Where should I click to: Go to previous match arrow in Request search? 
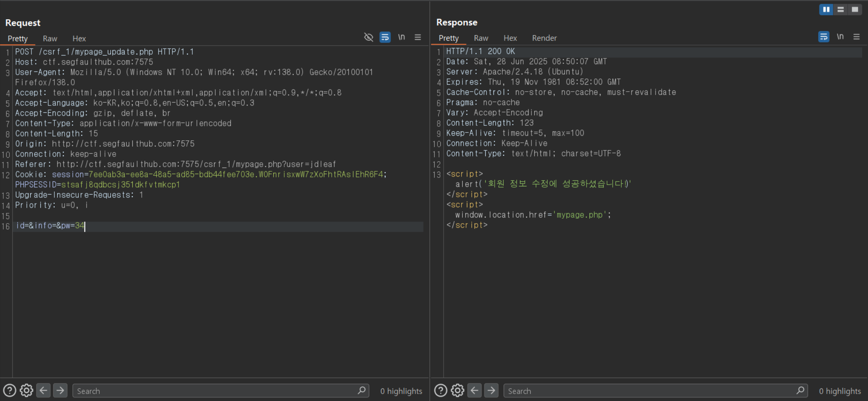tap(43, 390)
